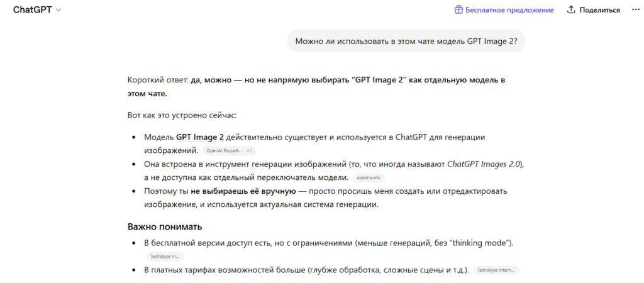Image resolution: width=644 pixels, height=283 pixels.
Task: Open the ChatGPT model selector dropdown
Action: 37,10
